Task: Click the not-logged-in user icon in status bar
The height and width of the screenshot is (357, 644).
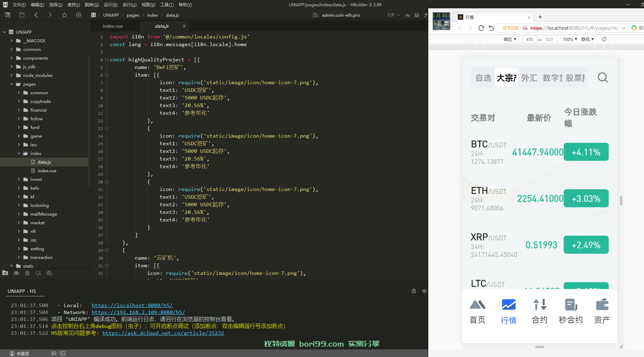Action: point(12,354)
